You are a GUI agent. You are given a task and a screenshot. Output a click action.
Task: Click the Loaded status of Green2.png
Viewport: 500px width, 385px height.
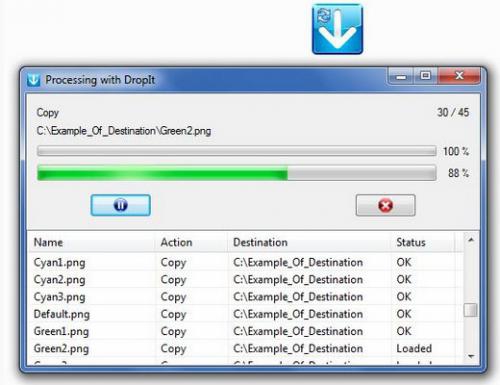click(414, 349)
